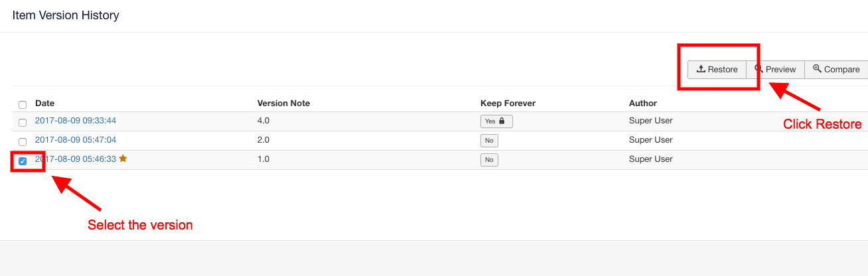
Task: Click the lock icon in Keep Forever
Action: point(502,121)
